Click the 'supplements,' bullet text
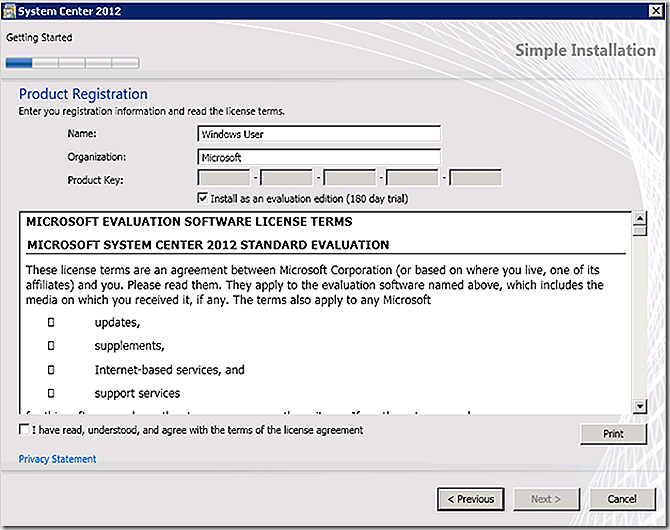 click(129, 345)
